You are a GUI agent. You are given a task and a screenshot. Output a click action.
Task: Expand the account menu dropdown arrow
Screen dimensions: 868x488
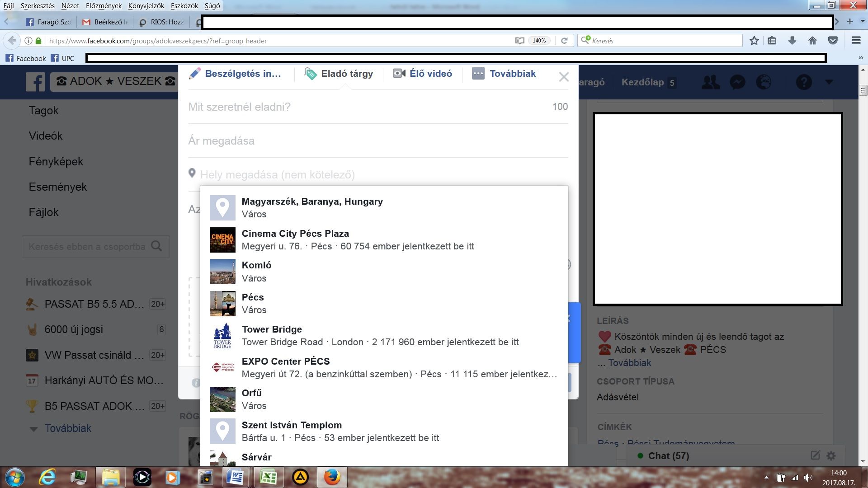click(x=829, y=82)
